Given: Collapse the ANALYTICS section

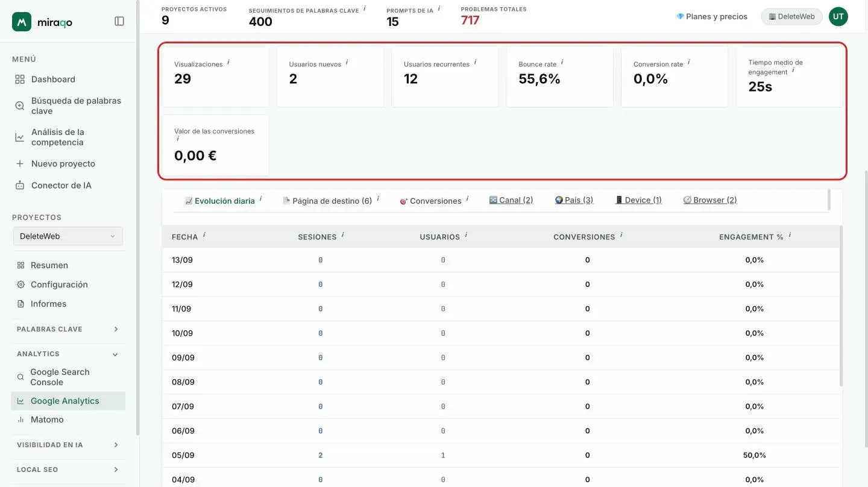Looking at the screenshot, I should (x=68, y=354).
